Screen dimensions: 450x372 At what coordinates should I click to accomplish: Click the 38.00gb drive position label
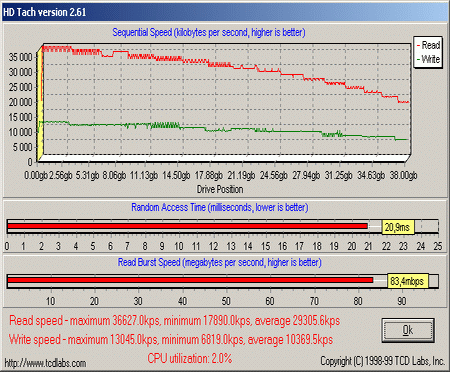[403, 175]
